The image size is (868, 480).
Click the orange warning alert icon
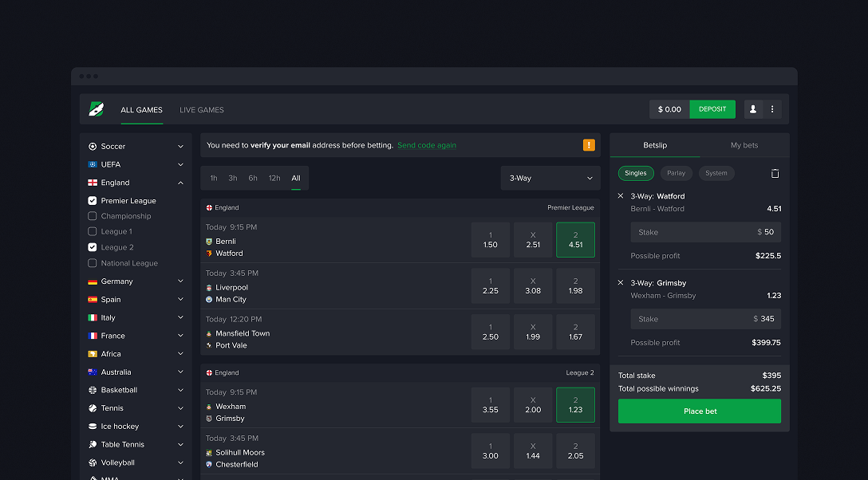tap(589, 145)
